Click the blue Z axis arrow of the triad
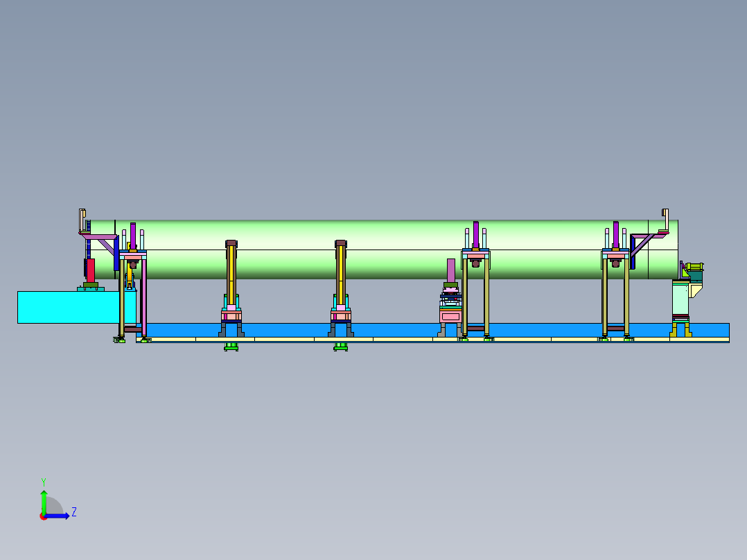747x560 pixels. click(58, 516)
